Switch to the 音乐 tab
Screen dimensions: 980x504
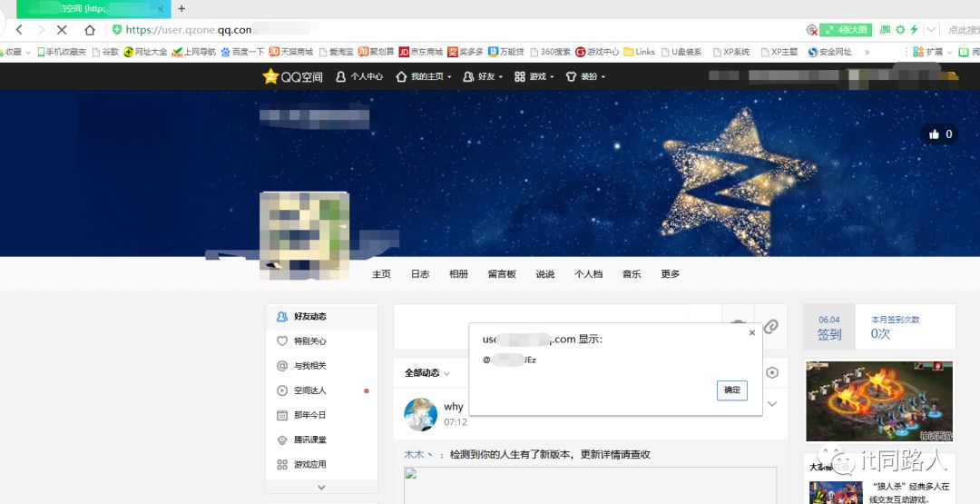(632, 274)
